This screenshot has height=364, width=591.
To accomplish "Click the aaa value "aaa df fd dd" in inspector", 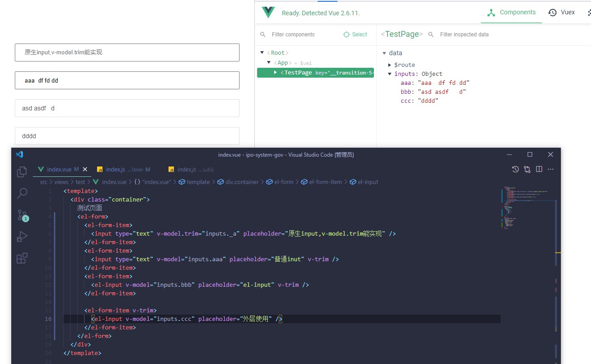I will [x=444, y=83].
